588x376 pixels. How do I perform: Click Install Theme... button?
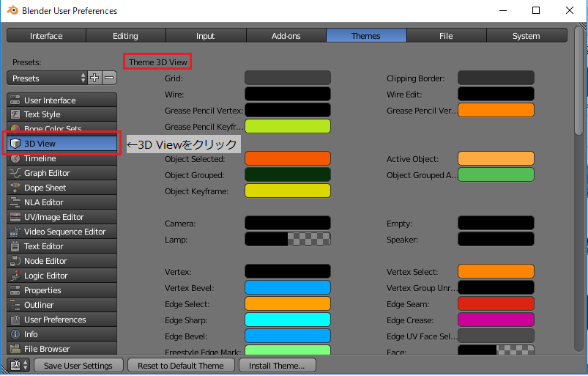coord(277,365)
